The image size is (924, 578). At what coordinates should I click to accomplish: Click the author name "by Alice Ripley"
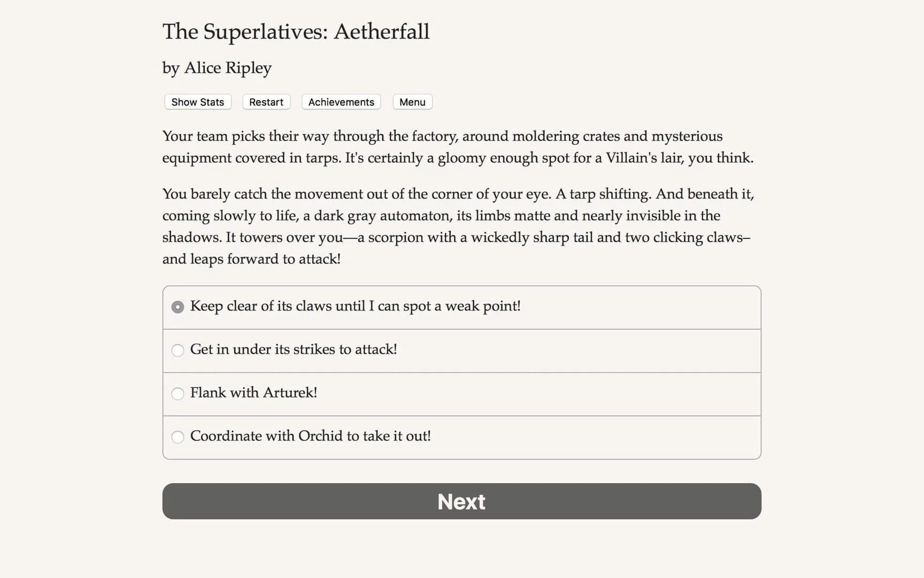click(x=216, y=68)
